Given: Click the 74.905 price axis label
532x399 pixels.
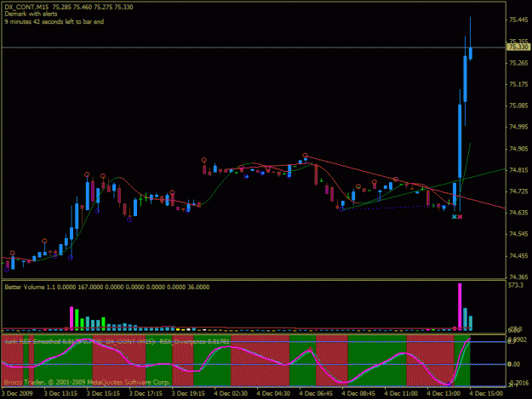Looking at the screenshot, I should [518, 149].
